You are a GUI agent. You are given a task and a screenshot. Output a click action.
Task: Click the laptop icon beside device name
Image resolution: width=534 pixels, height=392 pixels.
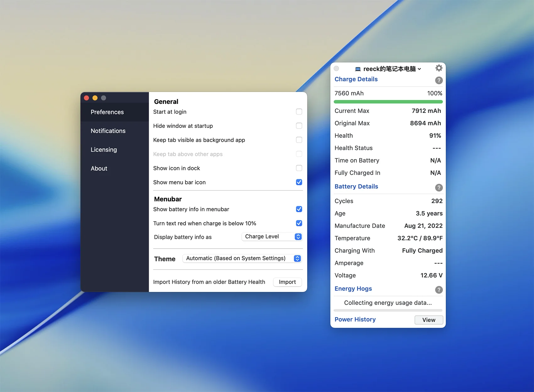357,69
